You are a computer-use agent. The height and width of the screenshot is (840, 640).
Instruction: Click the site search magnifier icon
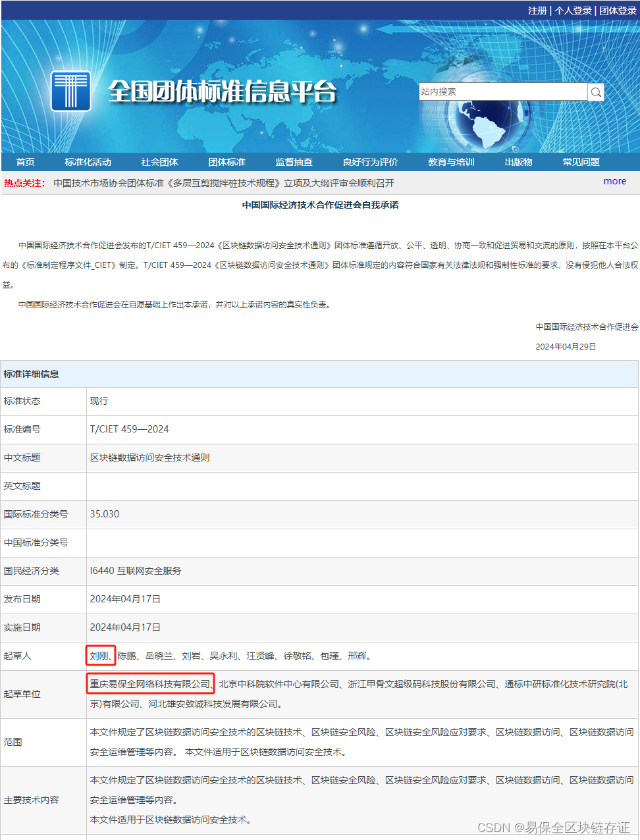(x=596, y=92)
